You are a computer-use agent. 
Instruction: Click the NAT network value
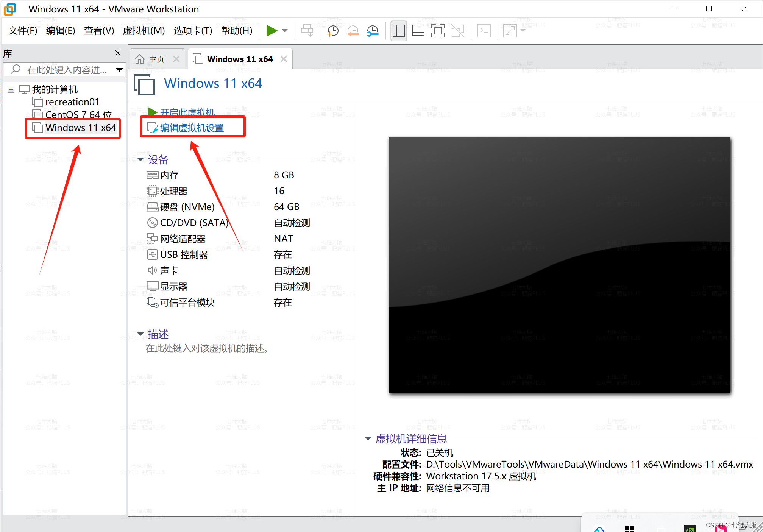283,239
